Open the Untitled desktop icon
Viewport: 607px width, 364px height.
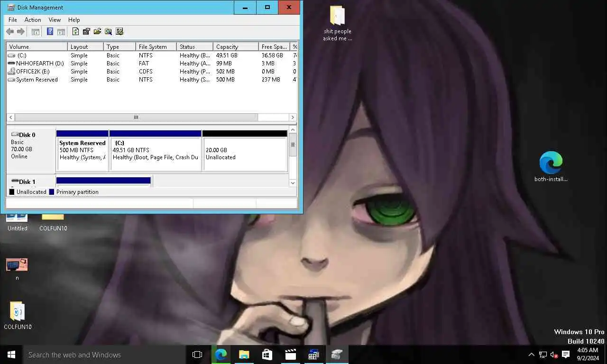17,222
